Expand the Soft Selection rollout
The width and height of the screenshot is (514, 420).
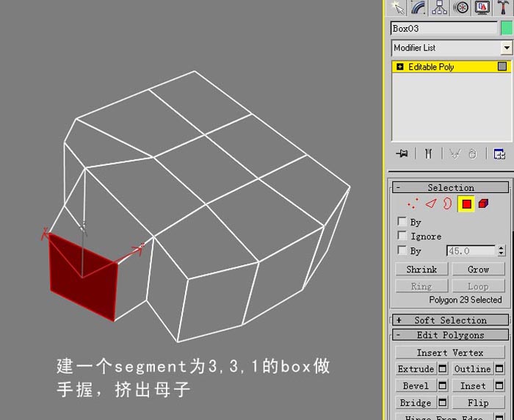pos(450,320)
